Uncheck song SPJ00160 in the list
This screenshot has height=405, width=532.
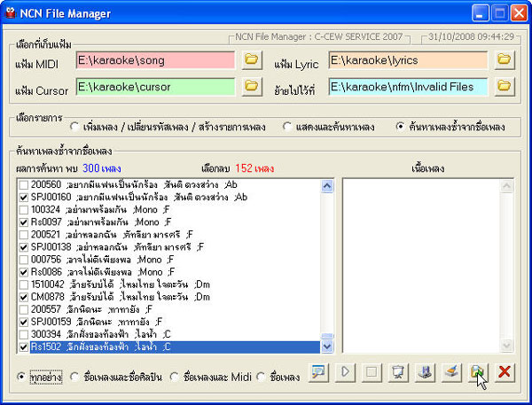22,198
